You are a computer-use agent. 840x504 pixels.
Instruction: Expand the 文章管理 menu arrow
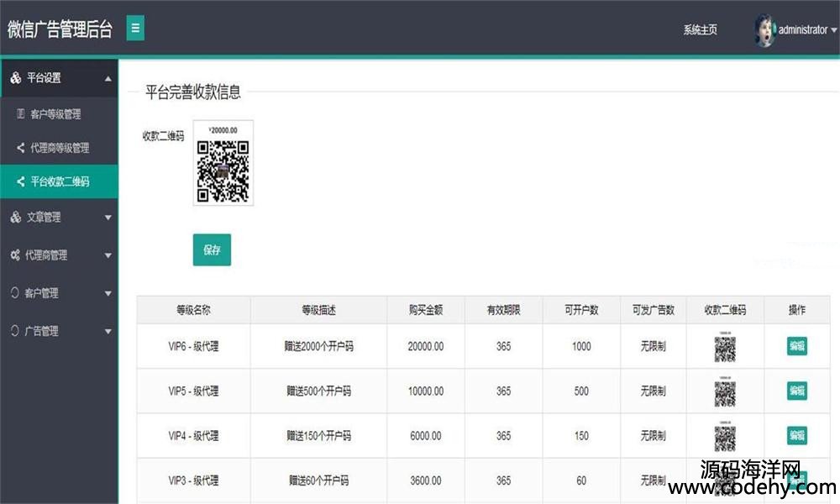[108, 218]
